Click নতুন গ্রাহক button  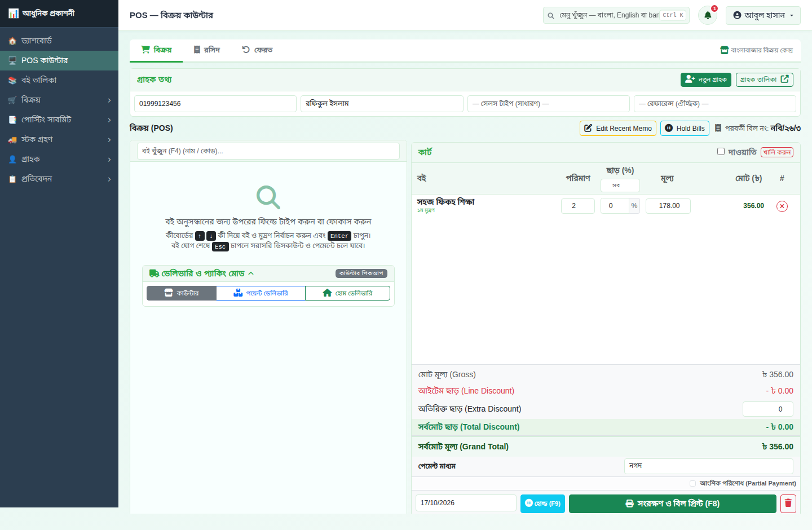[706, 79]
